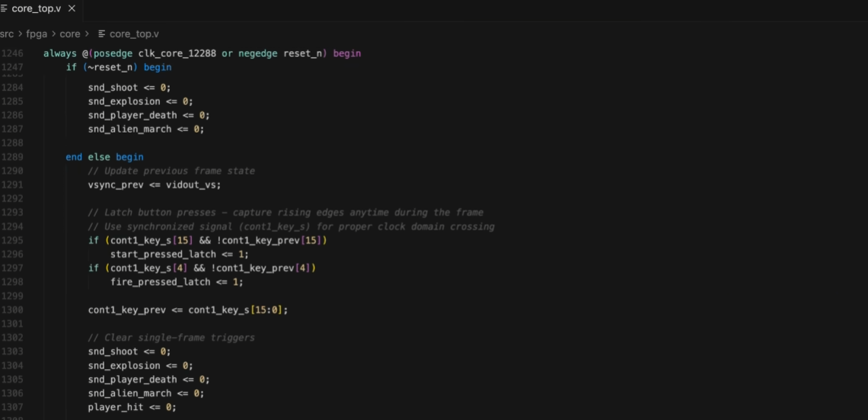Click 'snd_alien_march <= 0;' on line 1287

click(146, 129)
